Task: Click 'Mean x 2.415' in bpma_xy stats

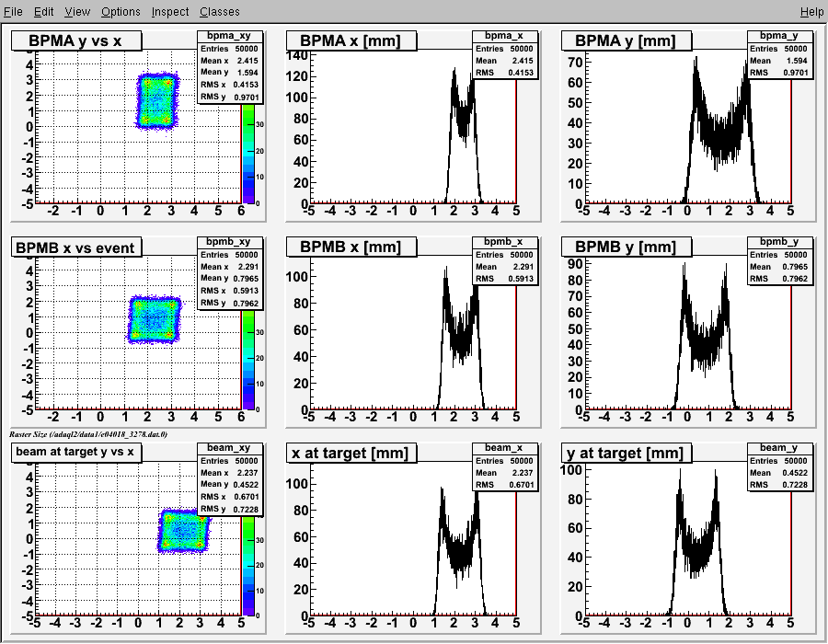Action: click(229, 61)
